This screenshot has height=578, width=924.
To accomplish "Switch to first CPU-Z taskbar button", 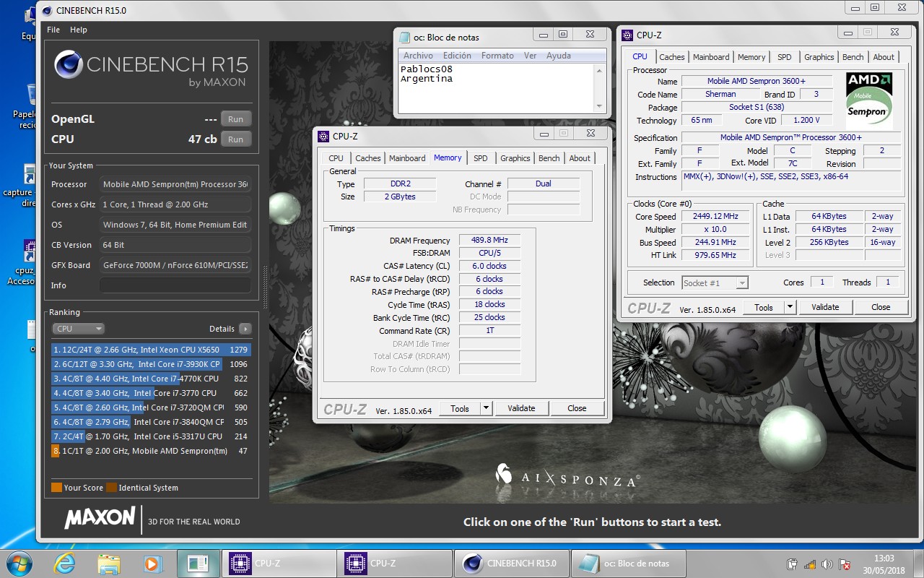I will click(279, 563).
